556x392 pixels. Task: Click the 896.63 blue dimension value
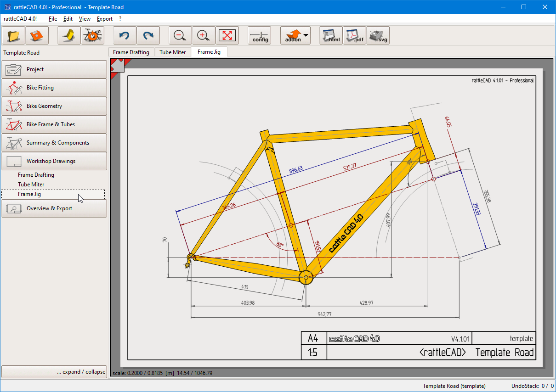pyautogui.click(x=296, y=169)
